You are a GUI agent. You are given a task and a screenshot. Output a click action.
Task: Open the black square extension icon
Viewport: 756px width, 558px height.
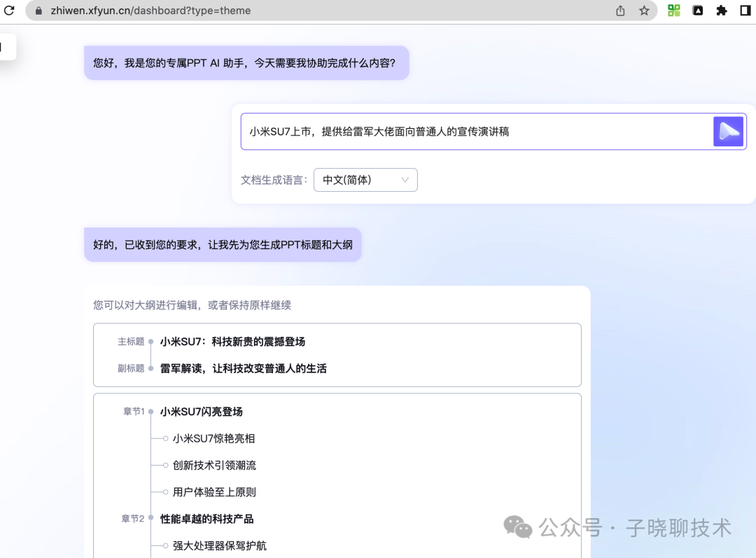tap(698, 11)
